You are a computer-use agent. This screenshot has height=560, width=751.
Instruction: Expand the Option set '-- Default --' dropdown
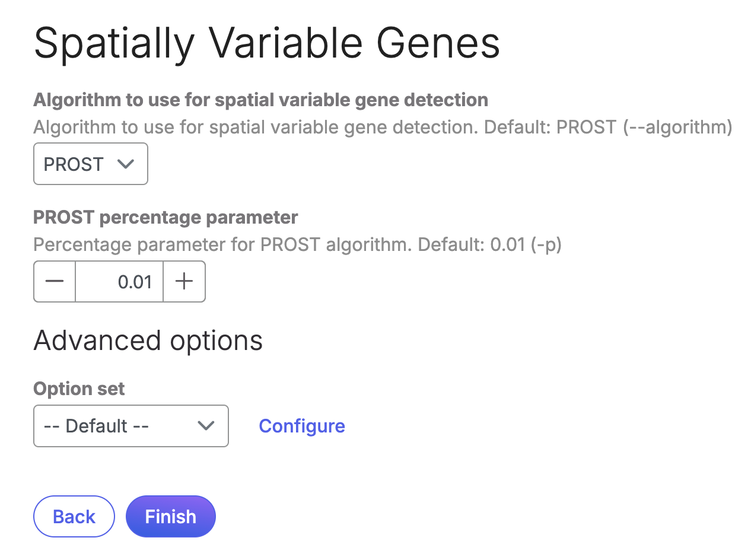(131, 426)
